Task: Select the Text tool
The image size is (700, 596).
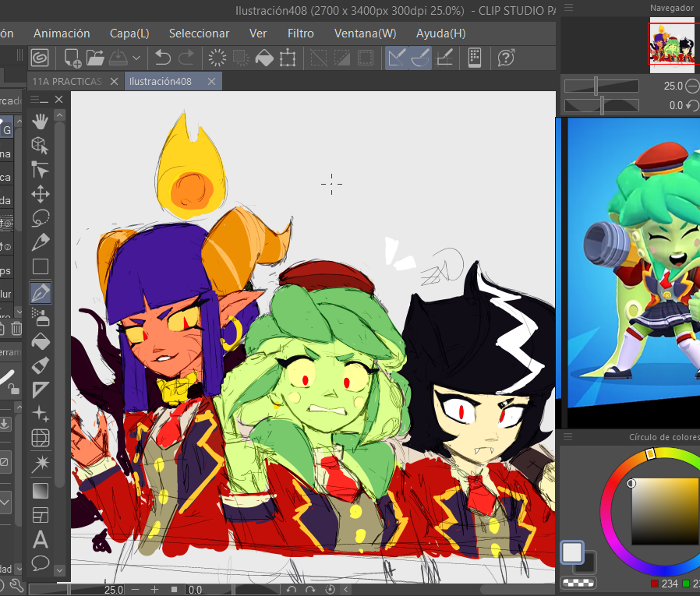Action: (x=41, y=539)
